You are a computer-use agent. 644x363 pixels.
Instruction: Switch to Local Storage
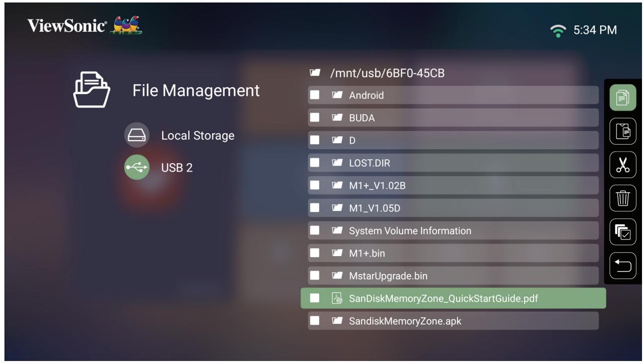[197, 136]
